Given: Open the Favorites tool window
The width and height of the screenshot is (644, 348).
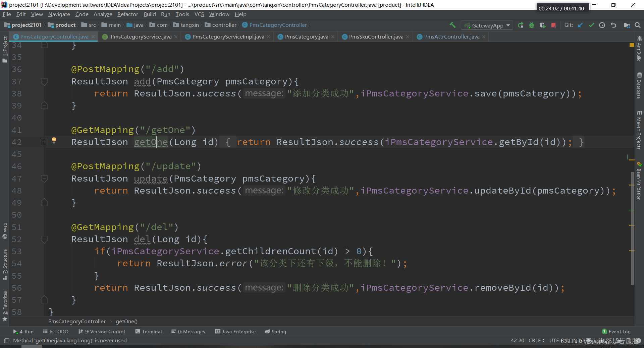Looking at the screenshot, I should click(5, 306).
